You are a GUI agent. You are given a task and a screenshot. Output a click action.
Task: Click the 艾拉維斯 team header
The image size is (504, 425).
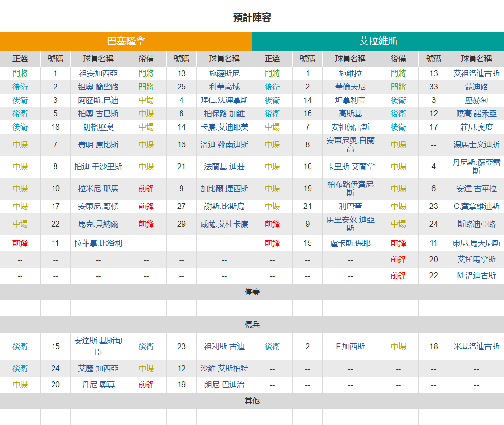(378, 41)
